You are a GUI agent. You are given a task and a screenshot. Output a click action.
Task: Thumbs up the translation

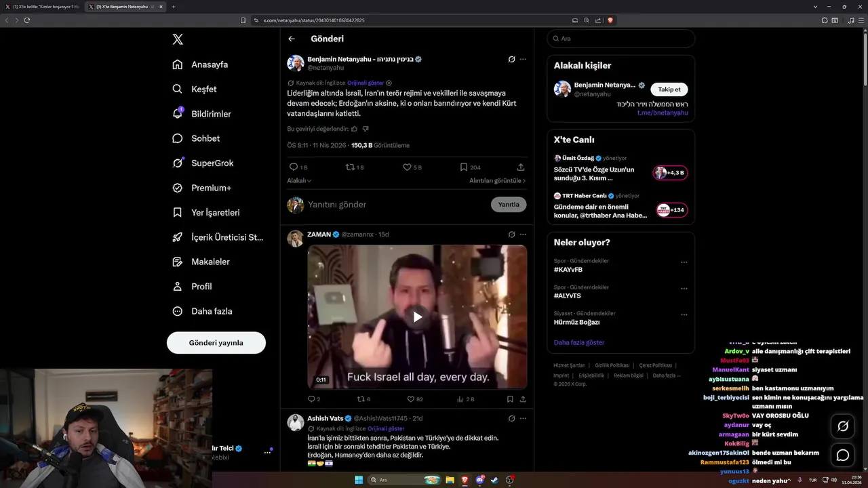click(x=354, y=128)
